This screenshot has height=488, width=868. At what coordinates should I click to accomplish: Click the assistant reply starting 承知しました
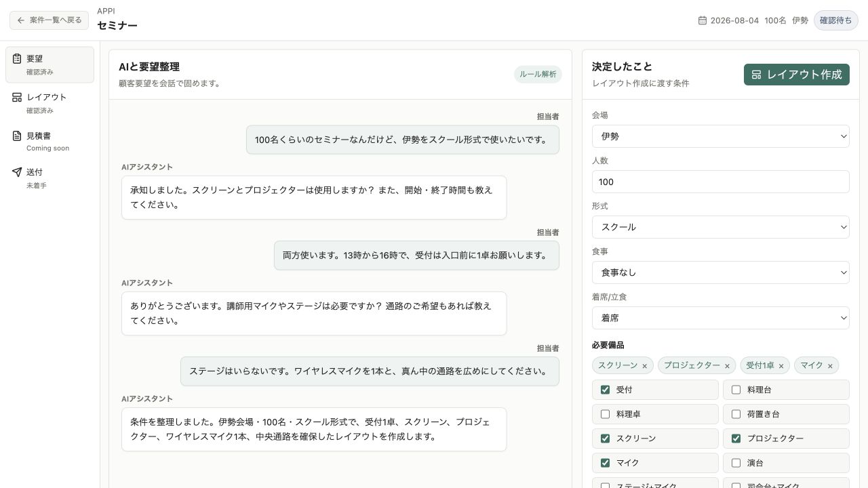click(x=314, y=197)
